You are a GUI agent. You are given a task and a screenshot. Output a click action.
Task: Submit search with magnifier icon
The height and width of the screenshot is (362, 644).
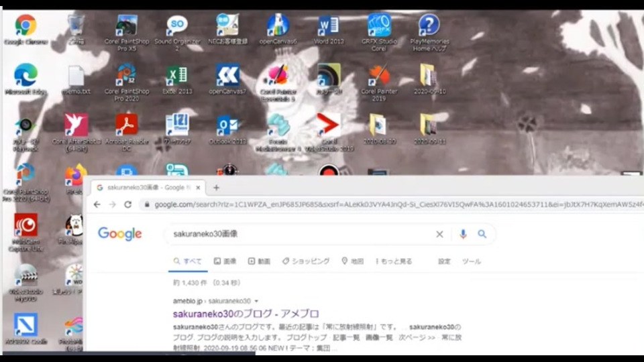tap(482, 234)
